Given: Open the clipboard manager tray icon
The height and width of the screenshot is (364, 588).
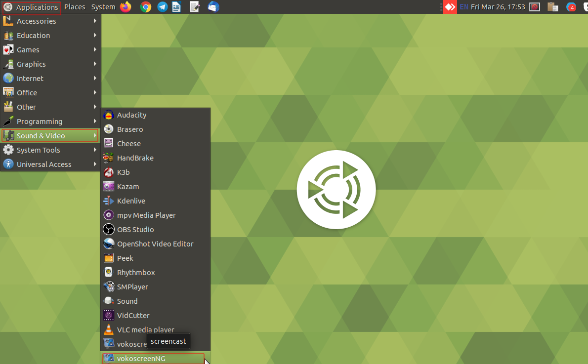Looking at the screenshot, I should pos(553,7).
